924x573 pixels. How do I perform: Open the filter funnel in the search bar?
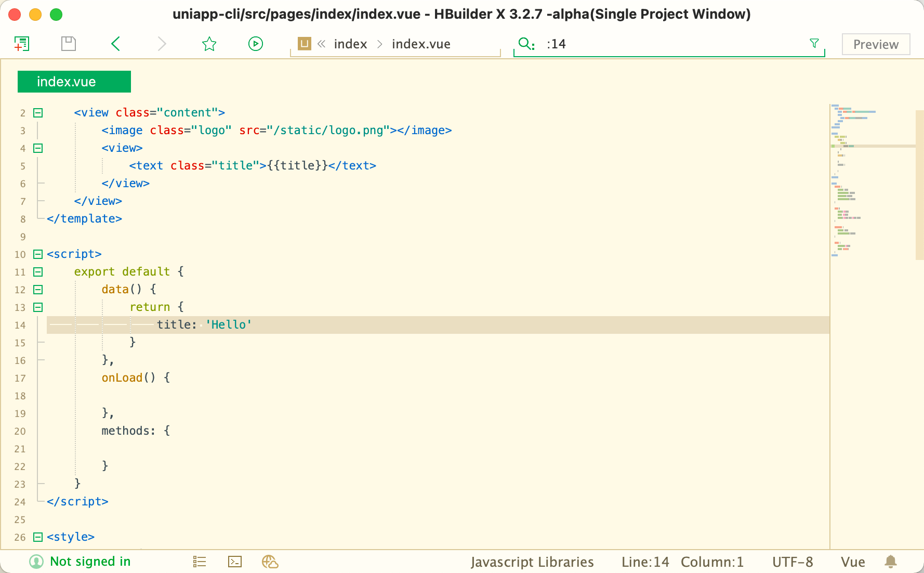pyautogui.click(x=814, y=43)
